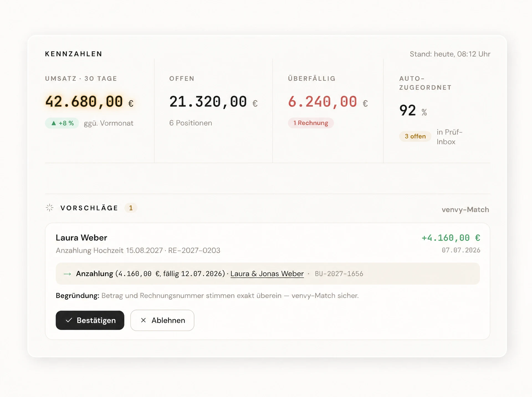Click the in Prüf-Inbox text
The width and height of the screenshot is (532, 397).
[449, 137]
